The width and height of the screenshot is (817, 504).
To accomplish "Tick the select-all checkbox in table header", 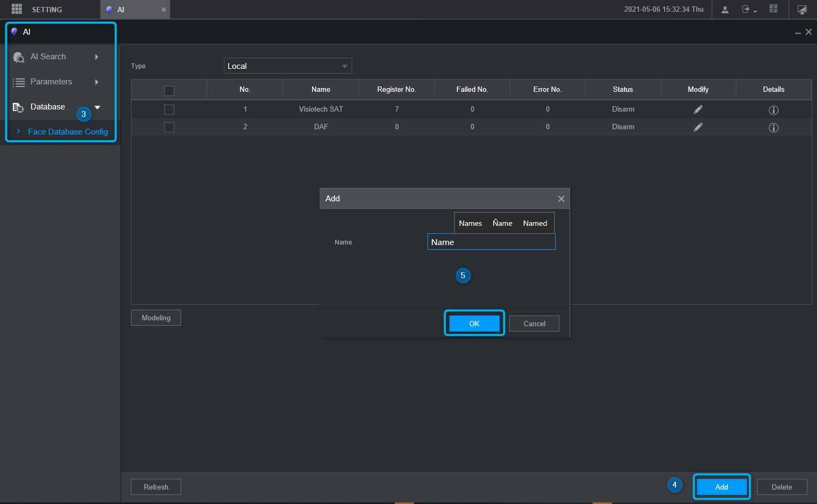I will point(169,91).
